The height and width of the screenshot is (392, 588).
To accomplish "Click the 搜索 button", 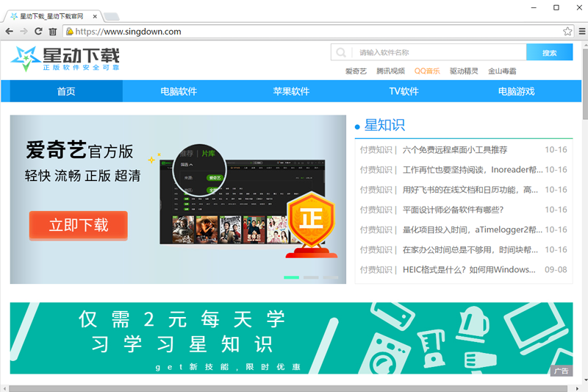I will tap(549, 52).
